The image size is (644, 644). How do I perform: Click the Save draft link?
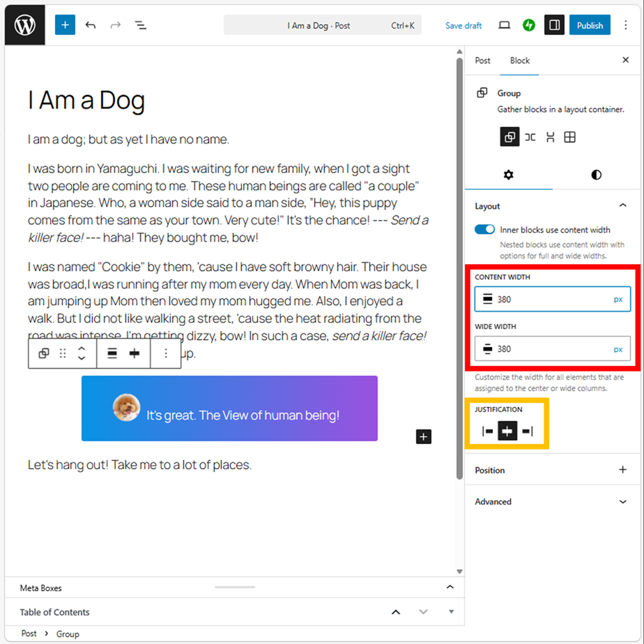click(x=463, y=26)
